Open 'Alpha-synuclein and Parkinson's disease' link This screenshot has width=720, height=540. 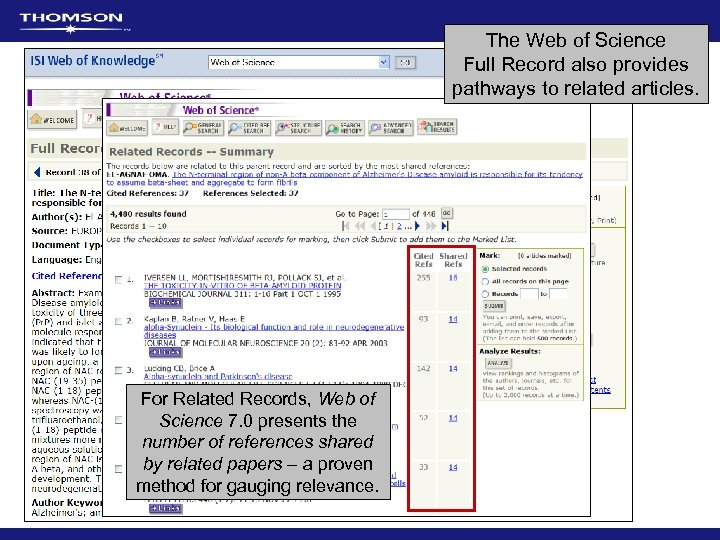[x=218, y=376]
